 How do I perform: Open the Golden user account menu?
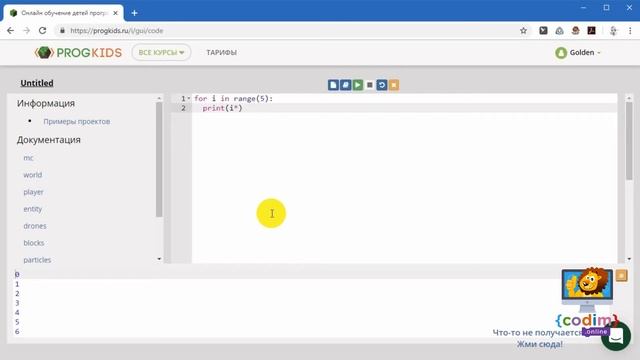click(578, 52)
